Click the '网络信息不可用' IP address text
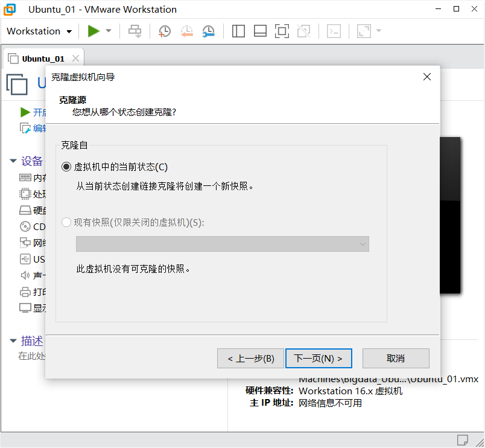Screen dimensions: 485x448 330,403
